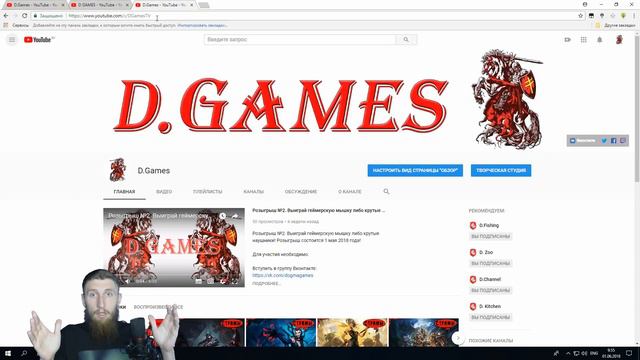
Task: Go back with the browser back arrow
Action: click(x=6, y=16)
